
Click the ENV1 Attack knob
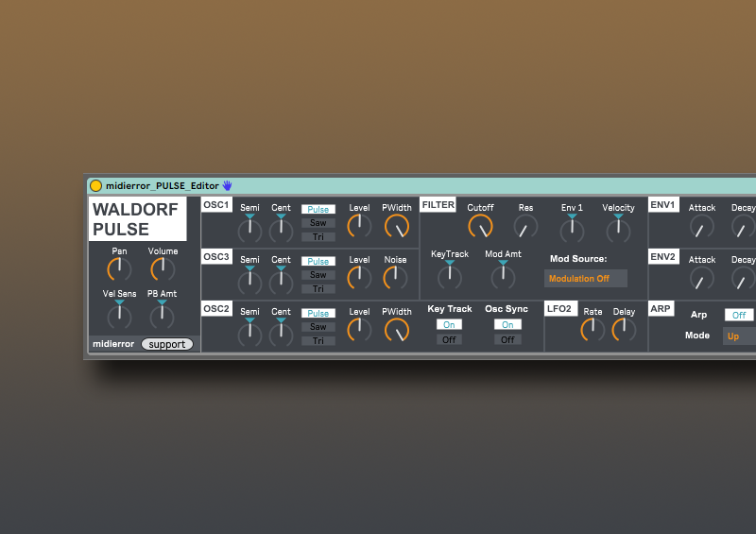[701, 226]
